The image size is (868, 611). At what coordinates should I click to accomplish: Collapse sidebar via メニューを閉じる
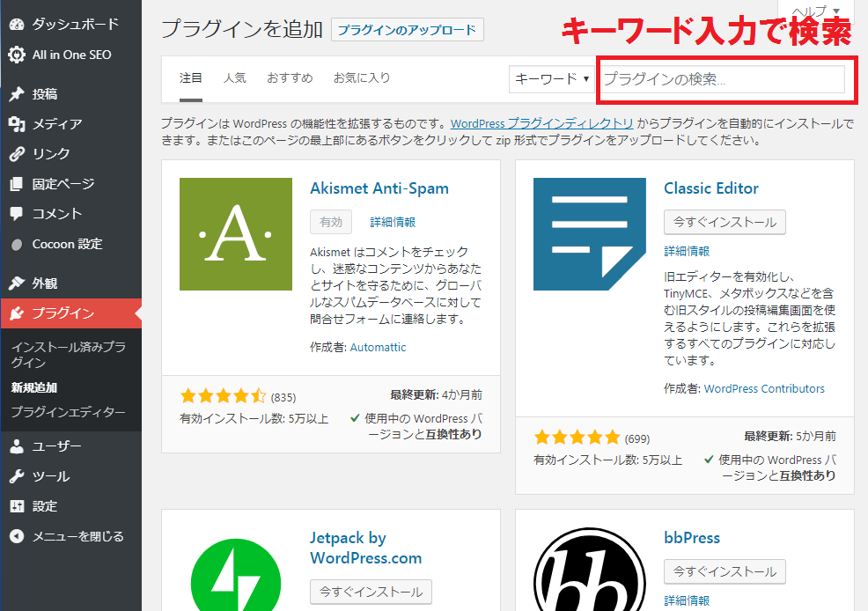pyautogui.click(x=70, y=536)
